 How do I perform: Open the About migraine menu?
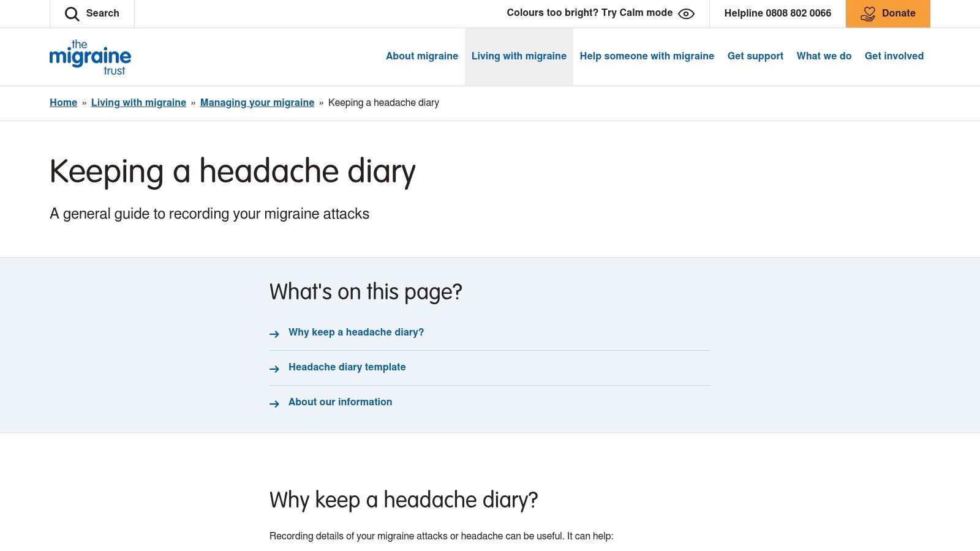click(x=422, y=56)
